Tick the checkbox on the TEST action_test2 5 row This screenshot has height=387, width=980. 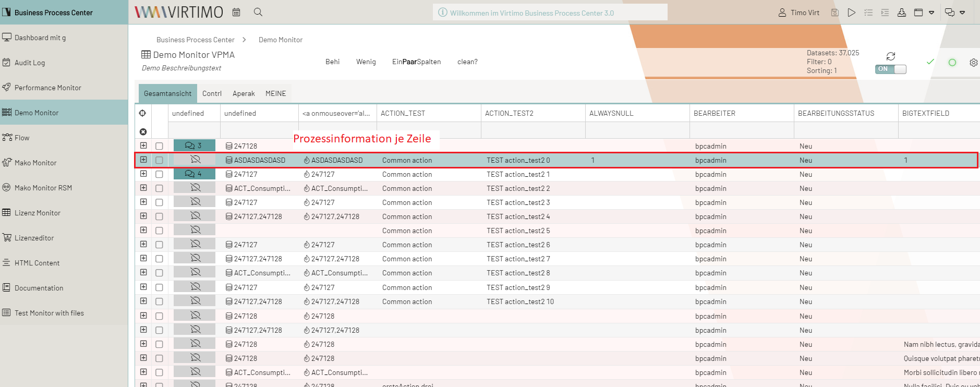[159, 231]
